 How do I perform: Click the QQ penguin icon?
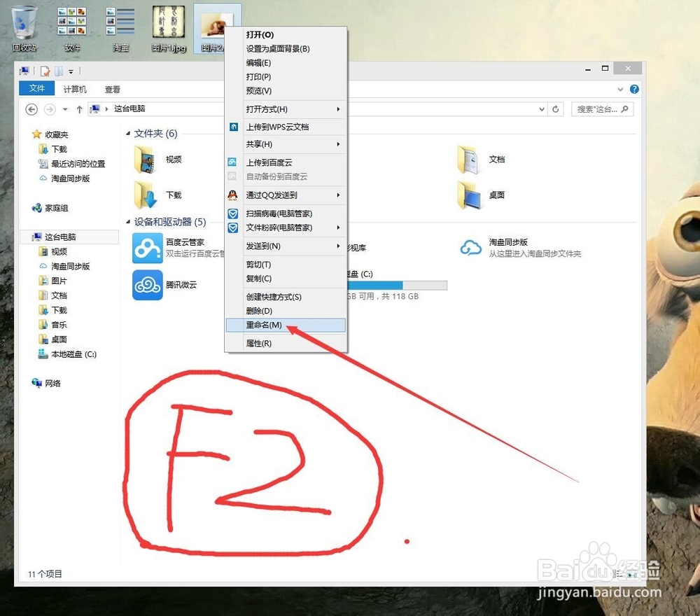tap(232, 195)
